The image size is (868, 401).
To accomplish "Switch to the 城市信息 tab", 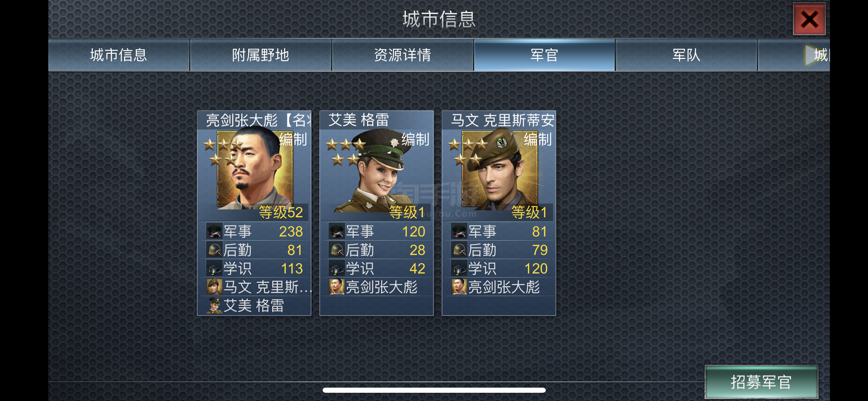I will [119, 55].
